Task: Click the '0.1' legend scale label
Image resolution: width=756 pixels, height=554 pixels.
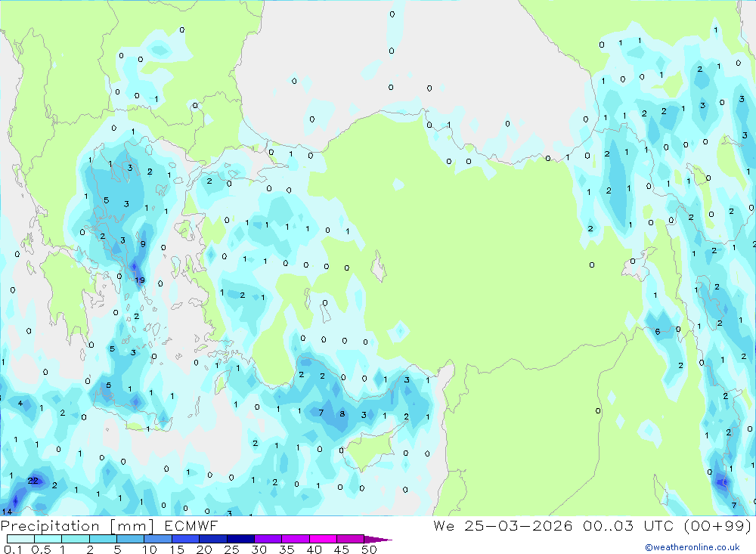Action: tap(13, 549)
